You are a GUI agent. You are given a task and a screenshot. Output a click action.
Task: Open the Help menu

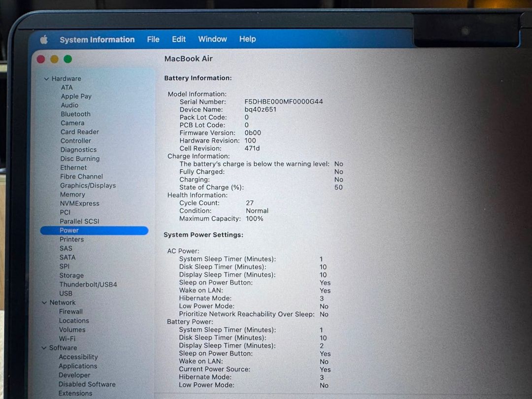247,39
